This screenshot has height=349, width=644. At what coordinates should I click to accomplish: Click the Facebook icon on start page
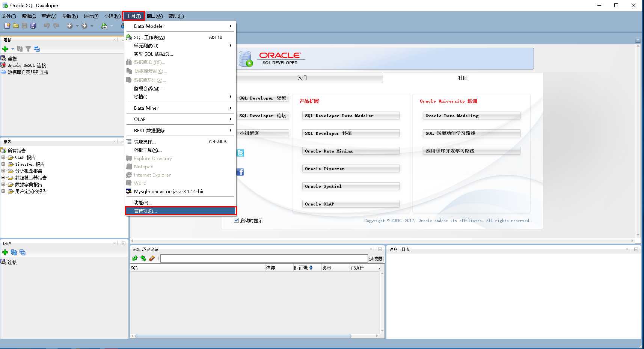[x=240, y=172]
